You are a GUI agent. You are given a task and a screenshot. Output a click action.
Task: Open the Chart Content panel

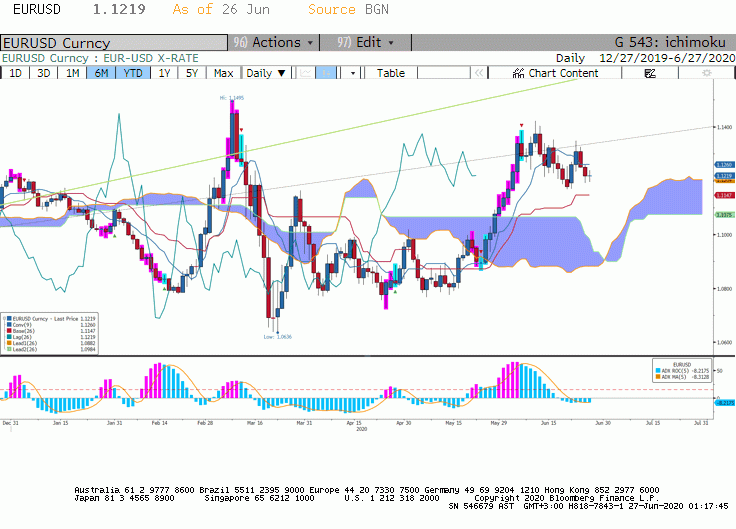(x=555, y=73)
